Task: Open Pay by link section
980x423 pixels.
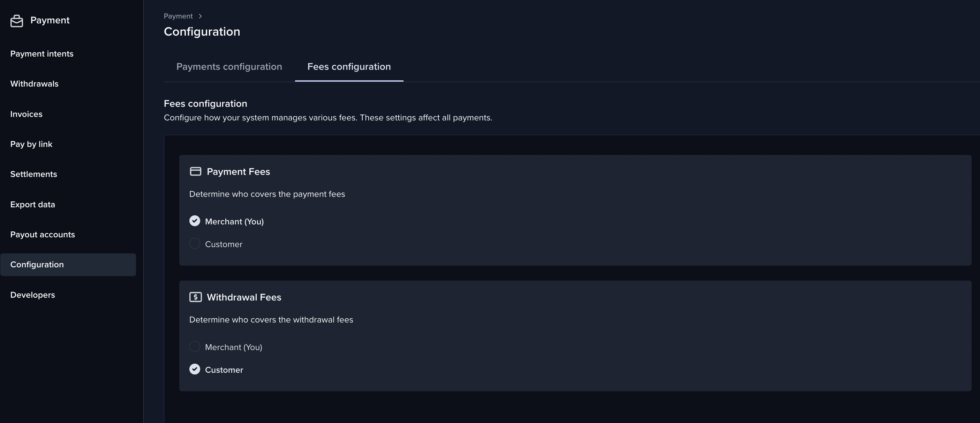Action: [x=31, y=144]
